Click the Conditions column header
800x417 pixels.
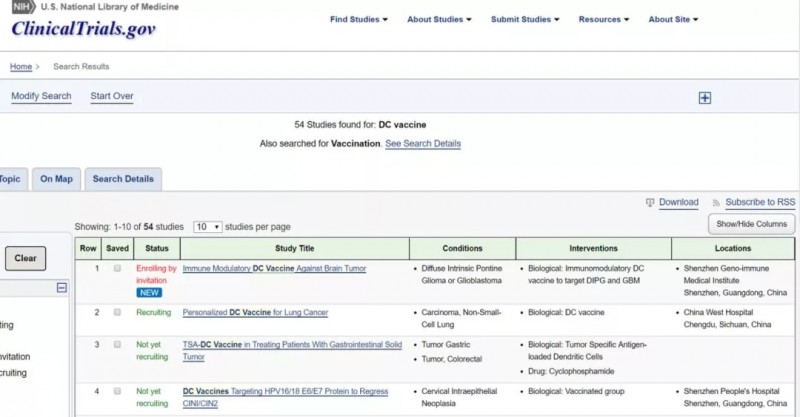click(x=462, y=249)
